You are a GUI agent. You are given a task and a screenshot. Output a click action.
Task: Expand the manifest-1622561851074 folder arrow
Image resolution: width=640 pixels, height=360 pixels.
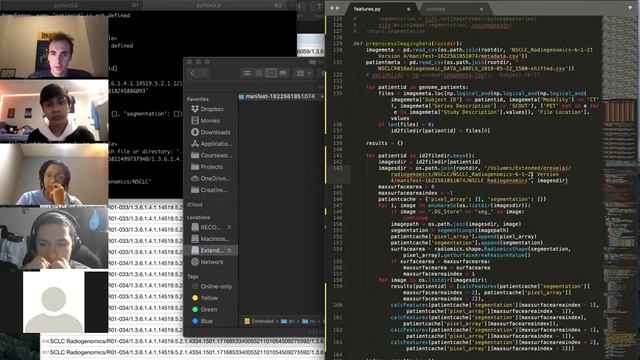pos(322,96)
